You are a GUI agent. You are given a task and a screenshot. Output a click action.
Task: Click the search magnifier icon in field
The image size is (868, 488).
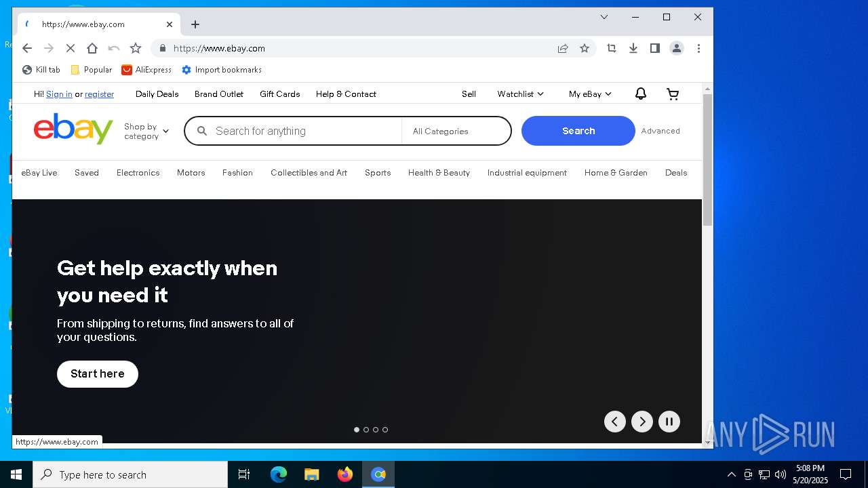click(x=202, y=131)
